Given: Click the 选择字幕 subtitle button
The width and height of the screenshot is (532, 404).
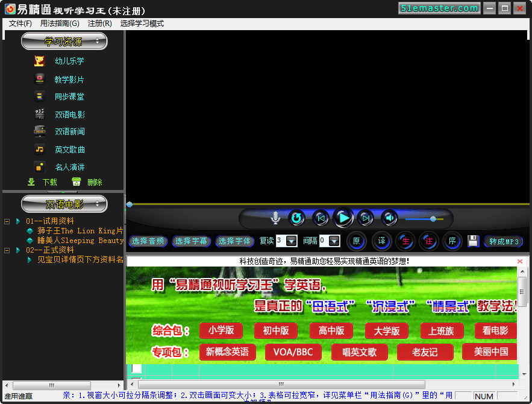Looking at the screenshot, I should [x=192, y=241].
